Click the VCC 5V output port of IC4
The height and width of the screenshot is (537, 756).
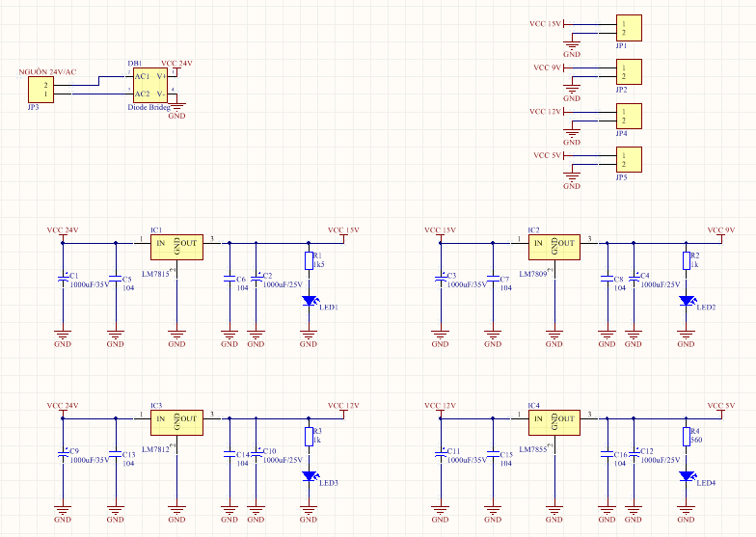(721, 405)
